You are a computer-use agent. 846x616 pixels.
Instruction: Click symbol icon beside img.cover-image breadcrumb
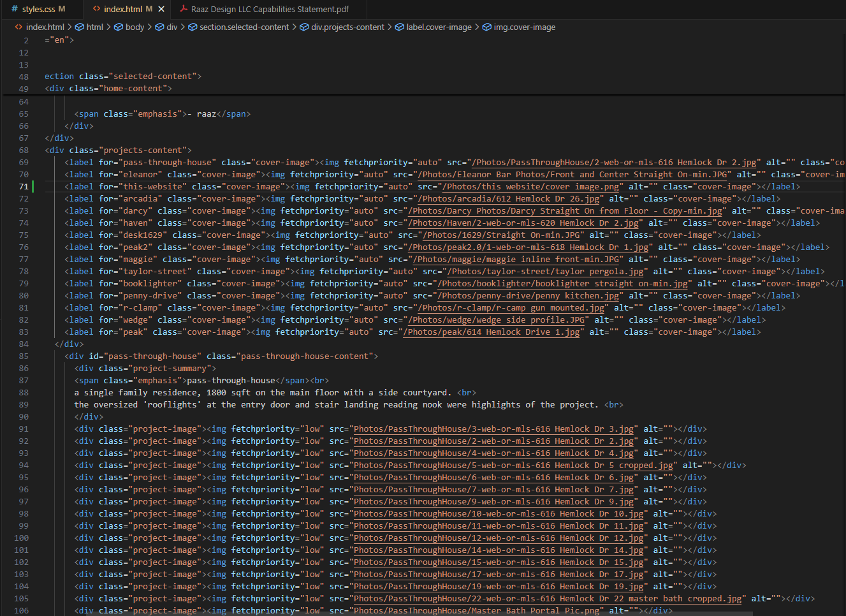point(486,27)
